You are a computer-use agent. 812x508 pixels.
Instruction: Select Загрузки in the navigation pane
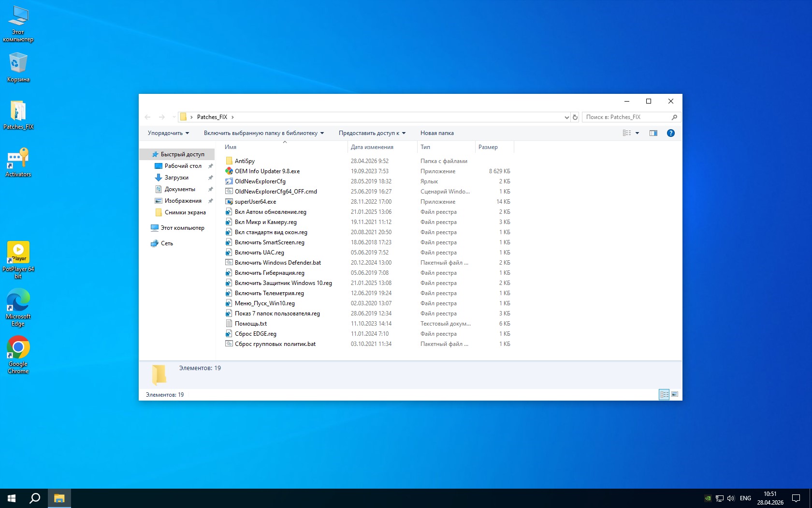[176, 178]
